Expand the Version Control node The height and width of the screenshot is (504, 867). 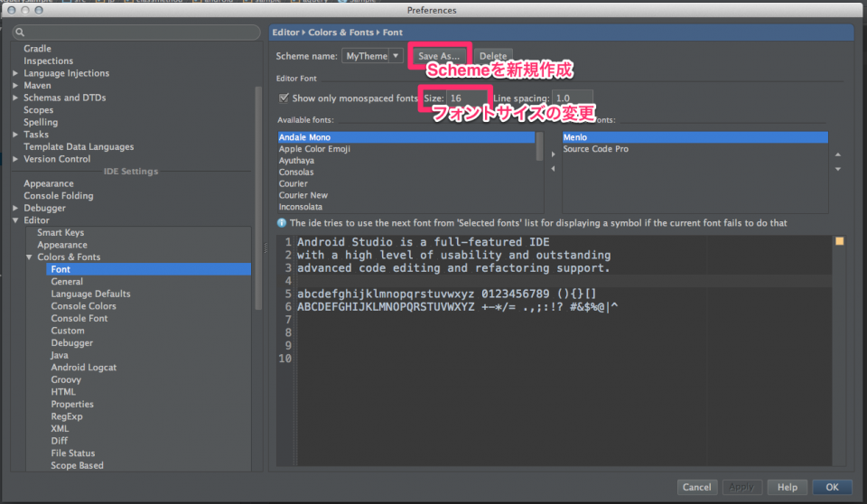[x=15, y=159]
